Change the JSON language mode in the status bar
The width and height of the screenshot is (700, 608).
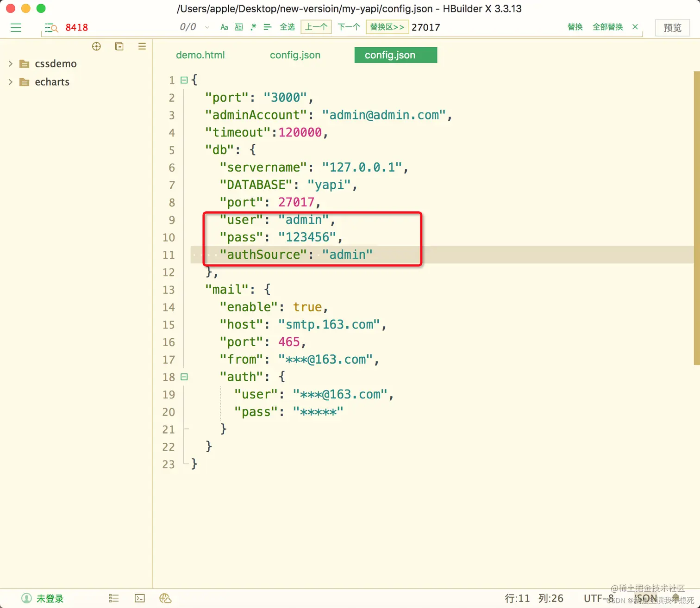pos(645,598)
